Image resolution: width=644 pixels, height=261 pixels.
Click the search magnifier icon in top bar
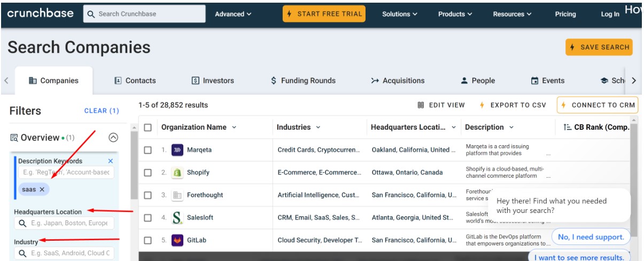point(91,14)
